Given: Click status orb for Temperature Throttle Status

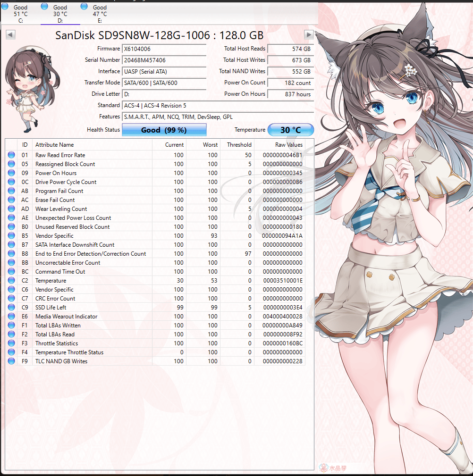Looking at the screenshot, I should [x=11, y=352].
